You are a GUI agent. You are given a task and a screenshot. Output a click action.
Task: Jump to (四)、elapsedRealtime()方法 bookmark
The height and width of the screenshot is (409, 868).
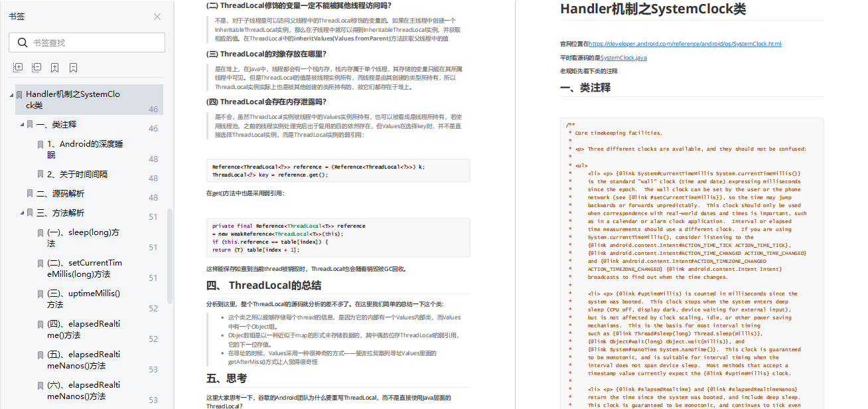[84, 329]
